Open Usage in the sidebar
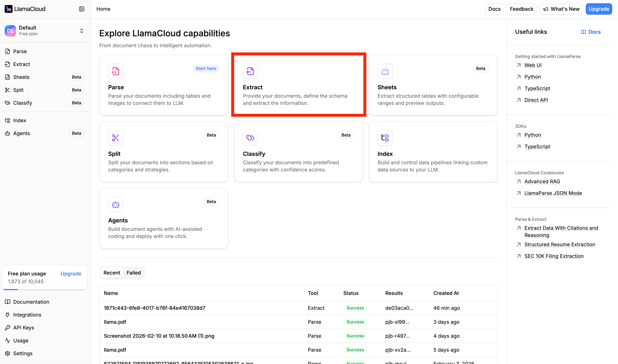This screenshot has height=364, width=618. point(45,340)
